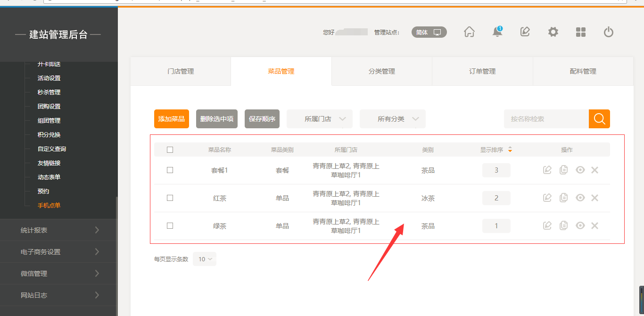Toggle visibility of 套餐1 dish
This screenshot has width=644, height=316.
[x=580, y=170]
